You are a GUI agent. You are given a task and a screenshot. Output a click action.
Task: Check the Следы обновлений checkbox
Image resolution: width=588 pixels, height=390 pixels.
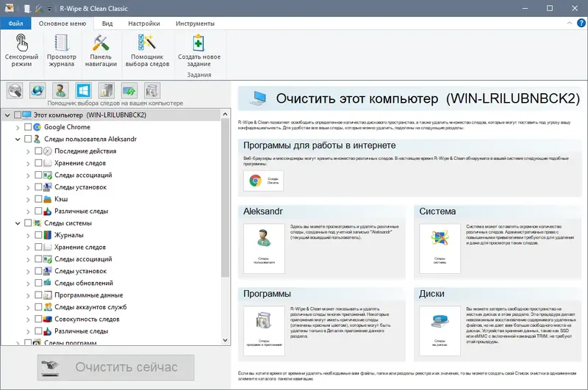(38, 283)
